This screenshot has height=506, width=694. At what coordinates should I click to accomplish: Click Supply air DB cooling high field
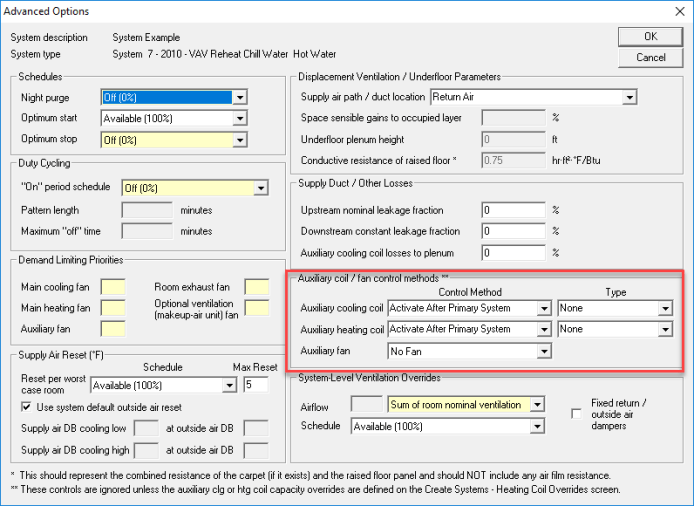[146, 450]
